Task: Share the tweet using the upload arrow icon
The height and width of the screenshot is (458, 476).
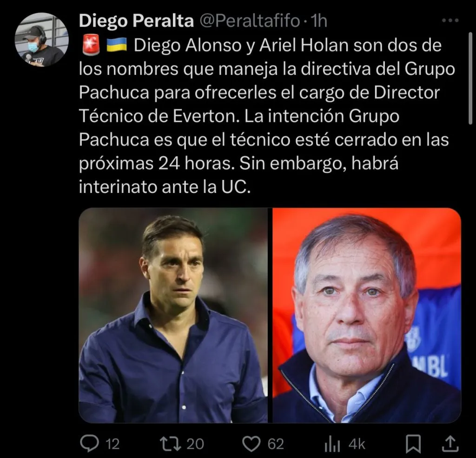Action: (450, 444)
